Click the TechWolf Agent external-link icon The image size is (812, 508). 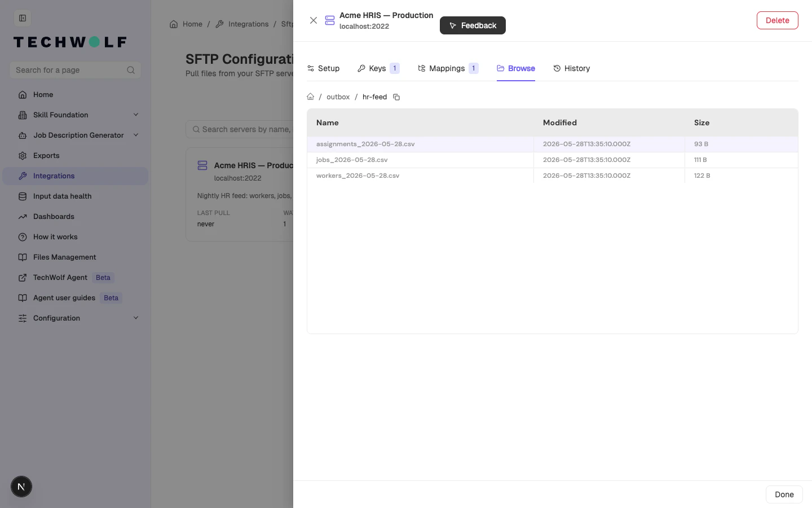pos(23,278)
